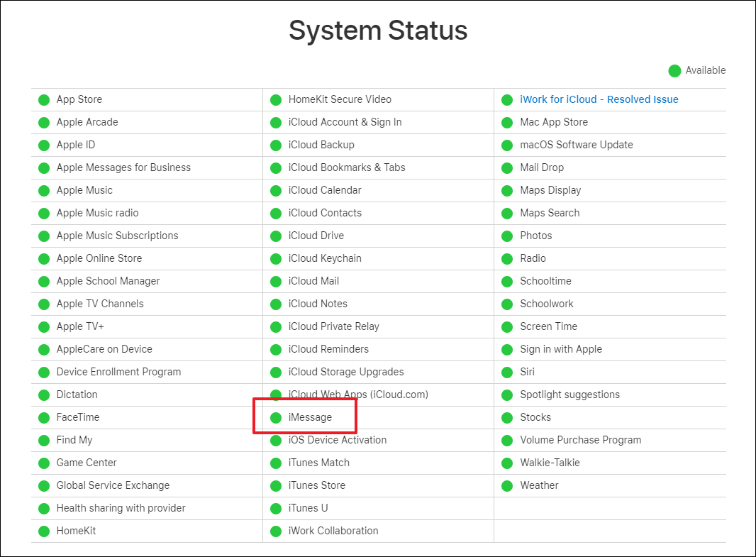Screen dimensions: 756x557
Task: Click the status dot beside iTunes Store
Action: click(276, 485)
